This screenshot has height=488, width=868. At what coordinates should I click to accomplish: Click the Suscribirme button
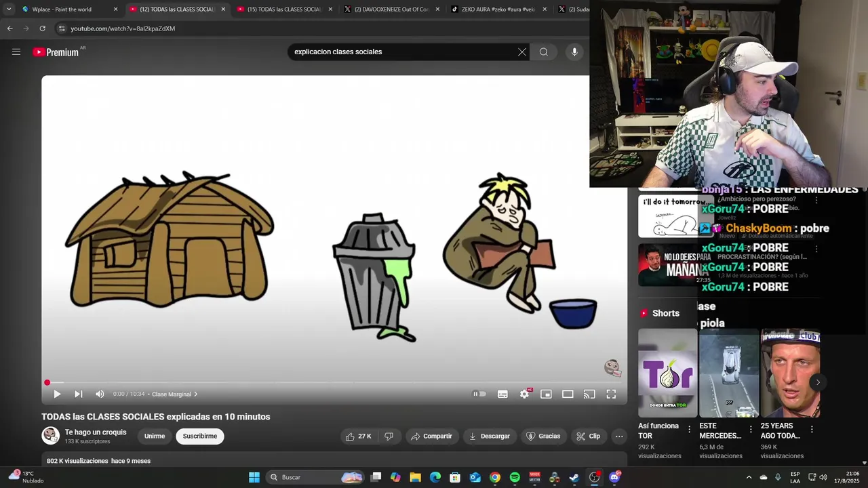[200, 436]
